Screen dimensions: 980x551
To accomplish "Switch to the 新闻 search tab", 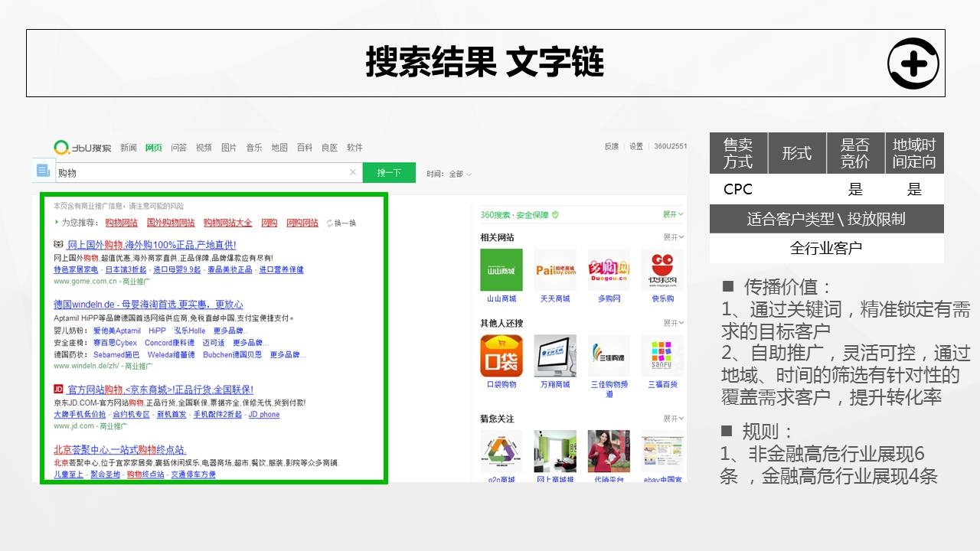I will point(128,148).
